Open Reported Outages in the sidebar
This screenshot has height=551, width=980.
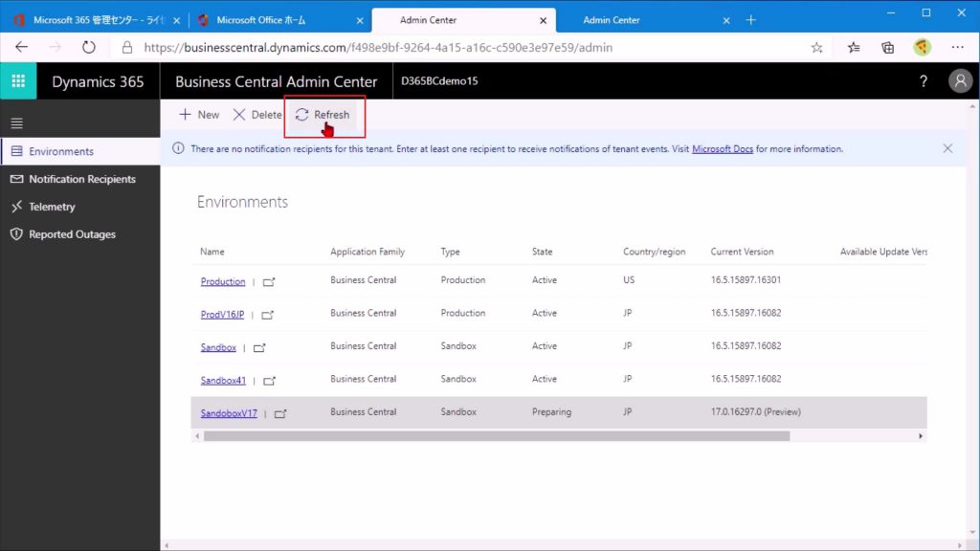(x=80, y=234)
